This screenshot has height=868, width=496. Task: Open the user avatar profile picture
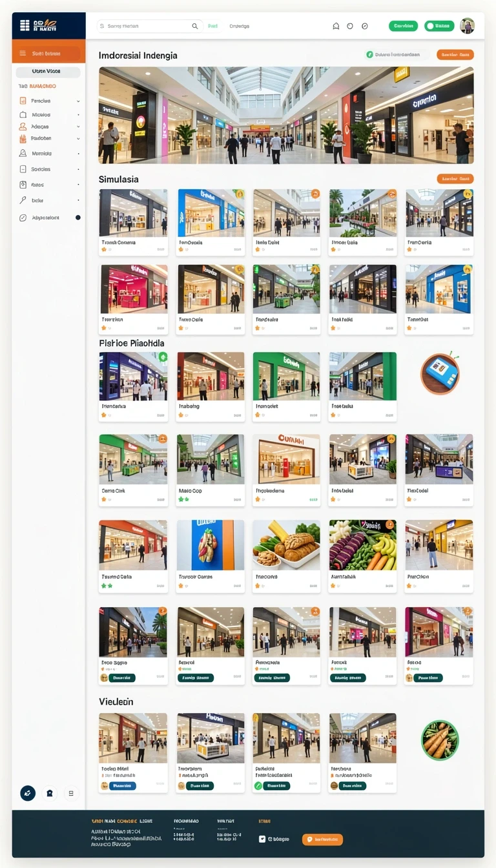coord(467,26)
